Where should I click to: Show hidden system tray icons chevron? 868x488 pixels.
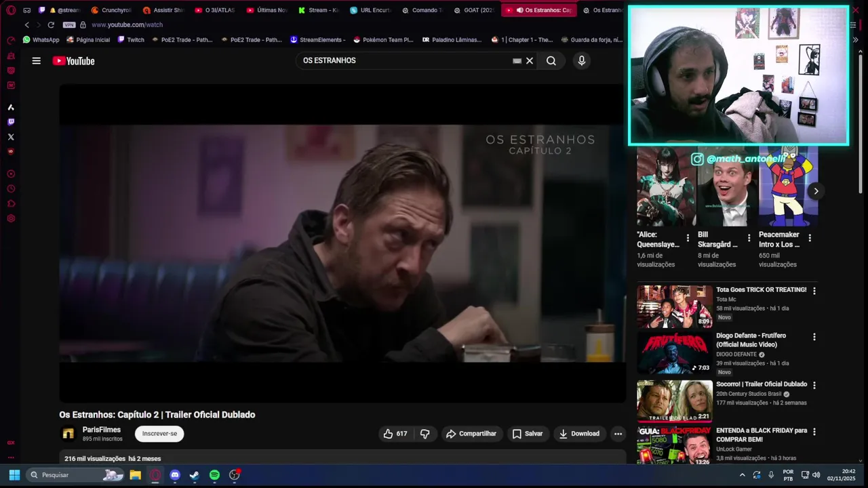pos(742,475)
